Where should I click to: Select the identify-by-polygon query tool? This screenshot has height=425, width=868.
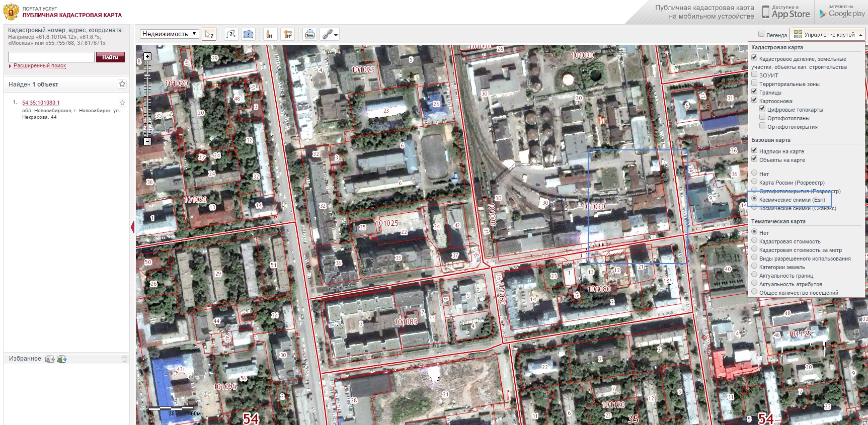point(248,34)
